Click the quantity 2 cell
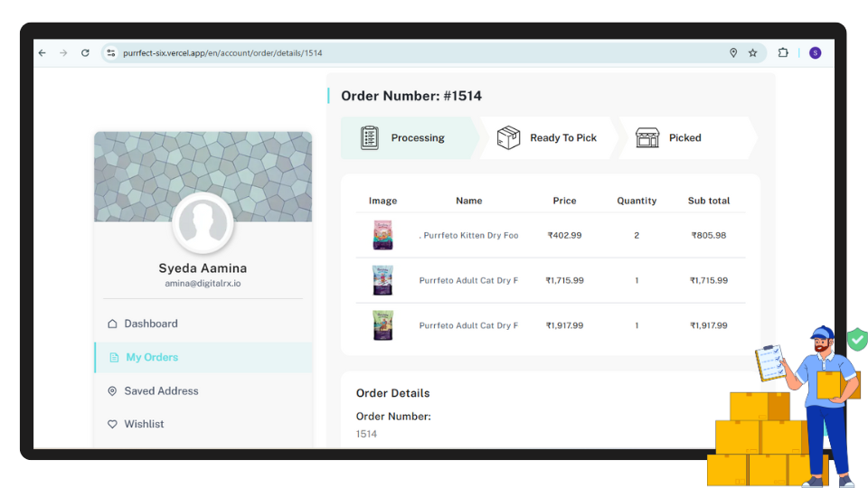The height and width of the screenshot is (488, 868). pyautogui.click(x=637, y=236)
